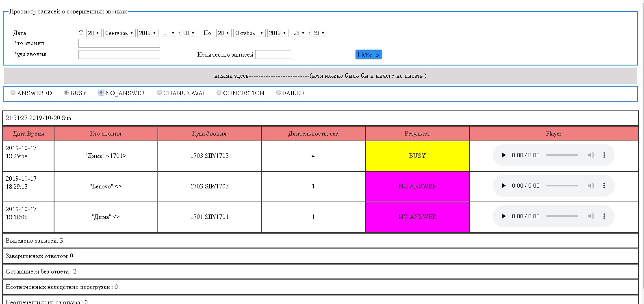Play the recording in the BUSY call row
This screenshot has height=304, width=644.
pyautogui.click(x=503, y=155)
